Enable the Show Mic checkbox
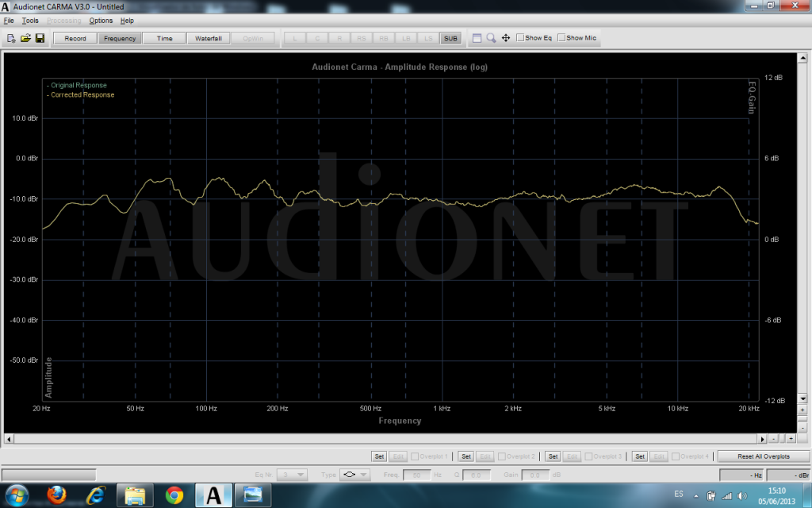The width and height of the screenshot is (812, 508). [x=561, y=38]
